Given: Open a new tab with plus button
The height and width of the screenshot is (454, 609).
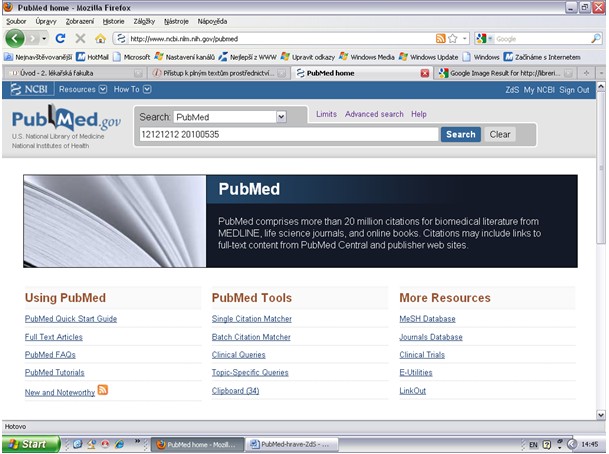Looking at the screenshot, I should [586, 73].
